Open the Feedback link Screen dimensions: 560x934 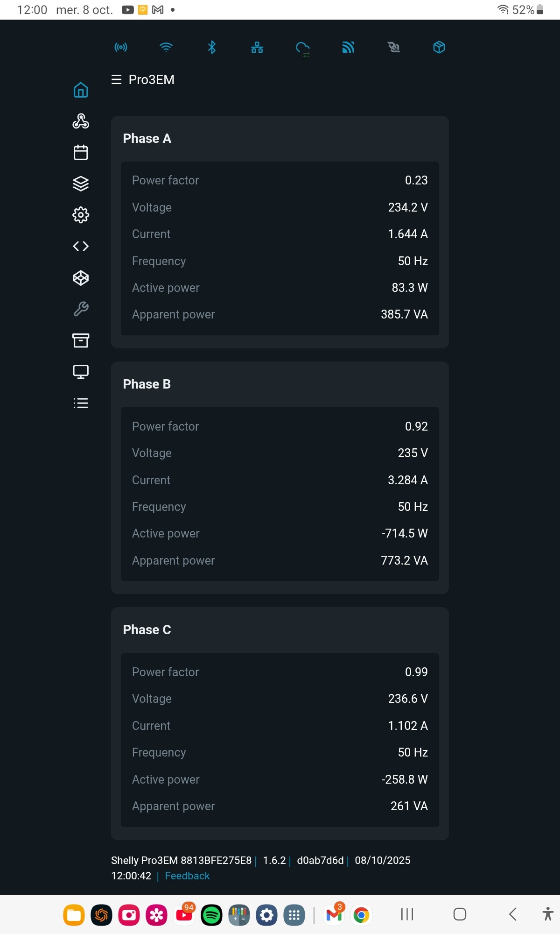[x=187, y=876]
